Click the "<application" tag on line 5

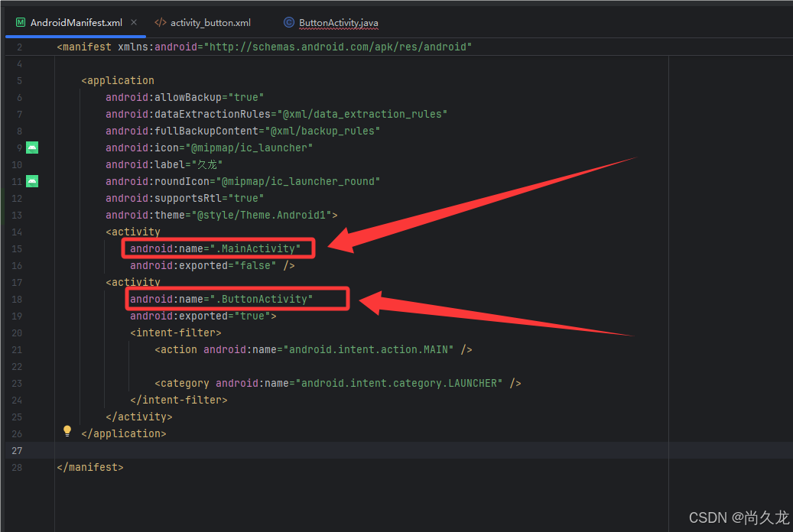point(118,80)
